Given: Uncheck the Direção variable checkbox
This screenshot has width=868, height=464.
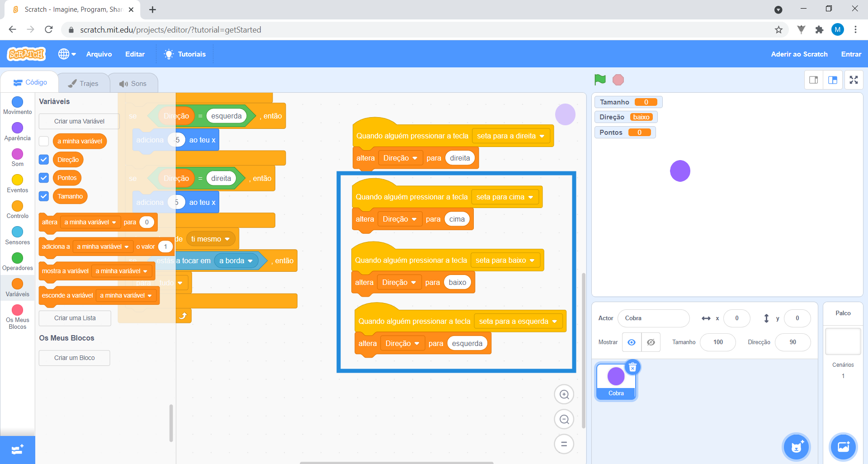Looking at the screenshot, I should pos(44,160).
